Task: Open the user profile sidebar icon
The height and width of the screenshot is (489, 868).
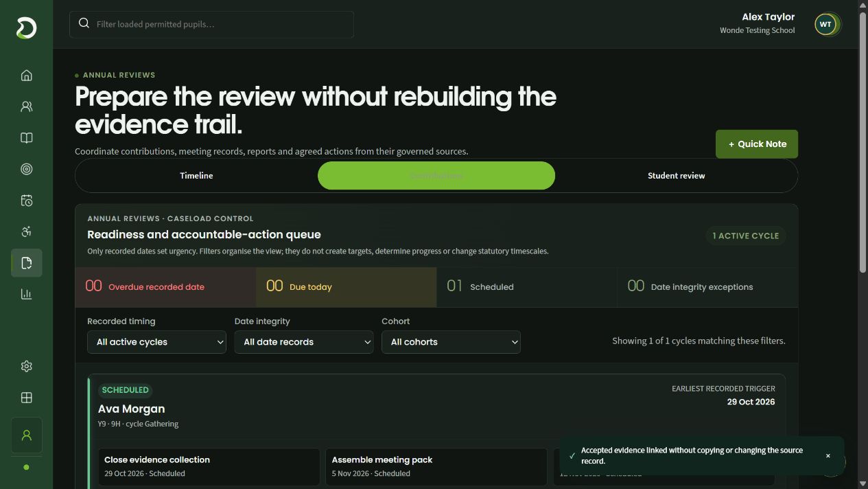Action: click(26, 435)
